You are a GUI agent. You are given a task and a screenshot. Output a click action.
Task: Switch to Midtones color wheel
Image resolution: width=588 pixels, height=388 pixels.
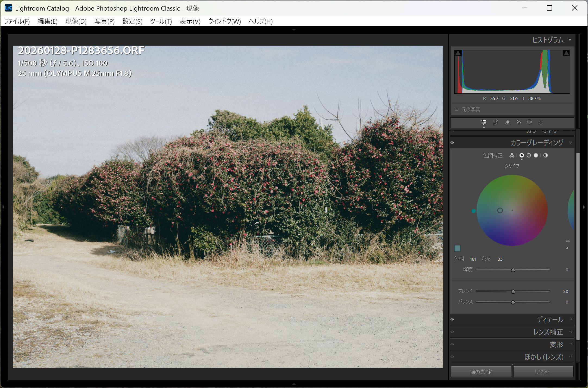pyautogui.click(x=529, y=155)
